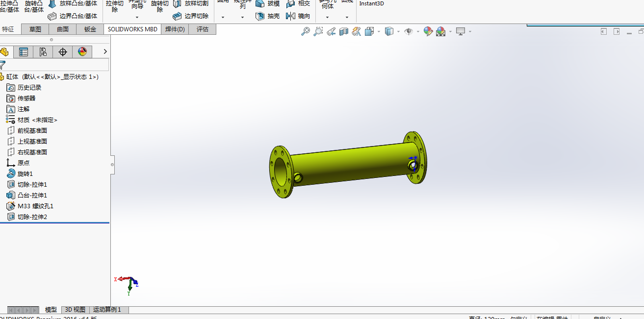This screenshot has height=319, width=644.
Task: Switch to the 钣金 Sheet Metal tab
Action: click(x=90, y=29)
